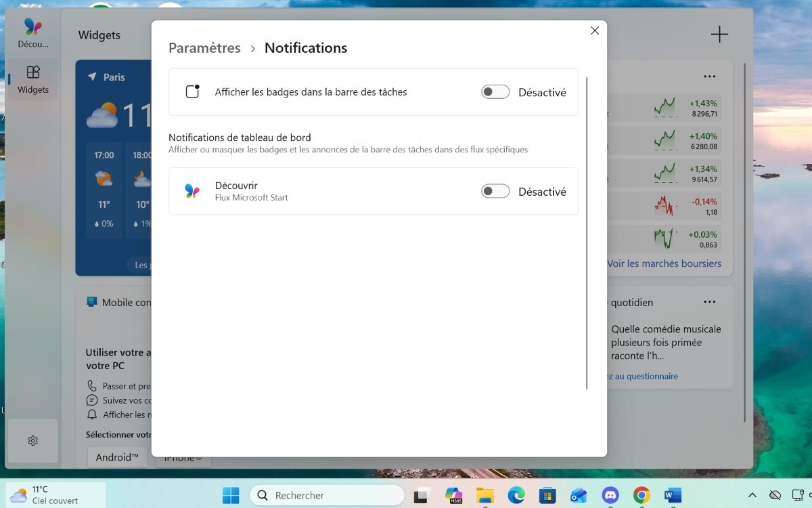Viewport: 812px width, 508px height.
Task: Start Google Chrome from the taskbar
Action: (x=641, y=495)
